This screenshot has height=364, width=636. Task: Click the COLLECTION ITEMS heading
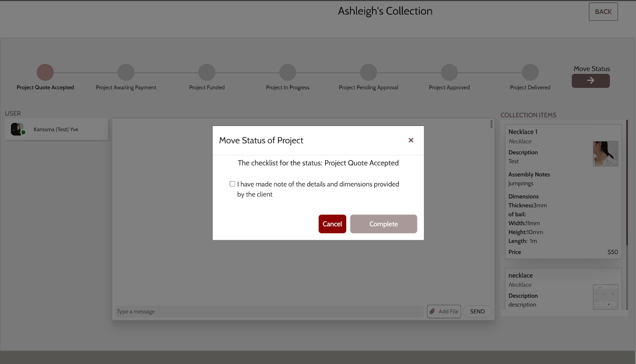click(528, 115)
